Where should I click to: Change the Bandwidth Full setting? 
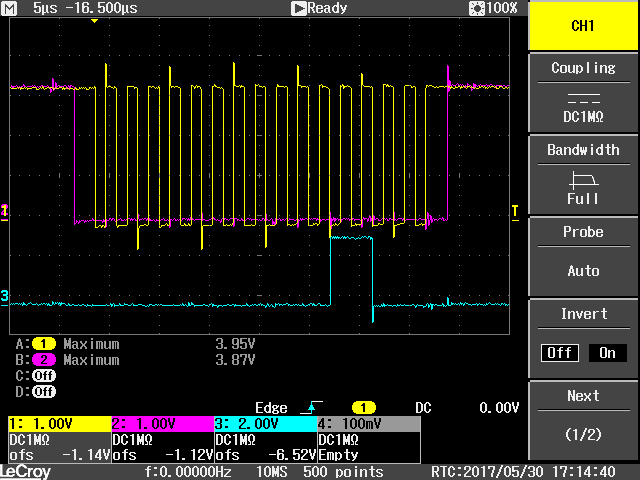coord(583,176)
